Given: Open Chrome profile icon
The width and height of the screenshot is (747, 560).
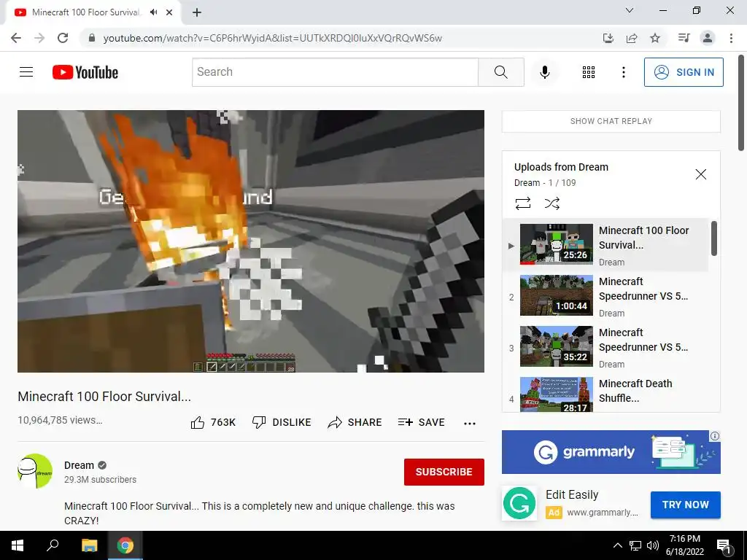Looking at the screenshot, I should point(708,38).
